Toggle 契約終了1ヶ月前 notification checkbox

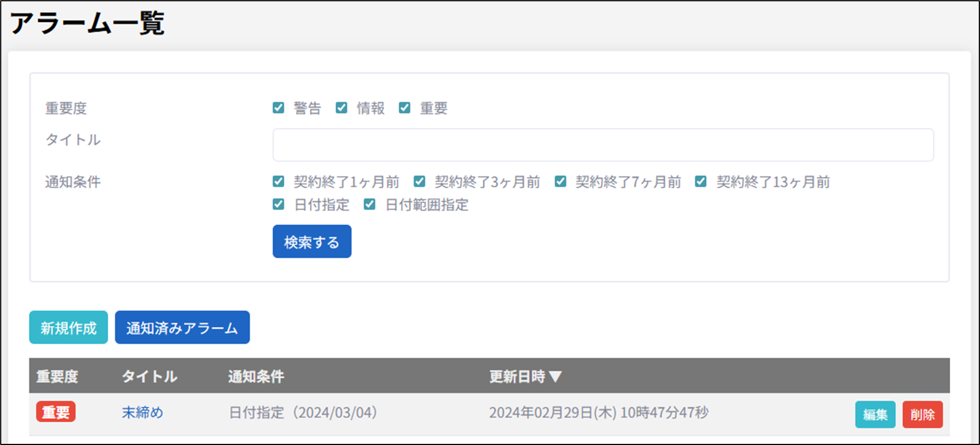[x=279, y=181]
